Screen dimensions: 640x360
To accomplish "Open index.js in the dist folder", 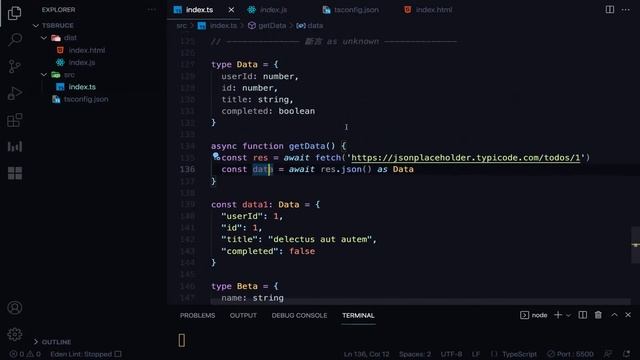I will click(x=82, y=62).
